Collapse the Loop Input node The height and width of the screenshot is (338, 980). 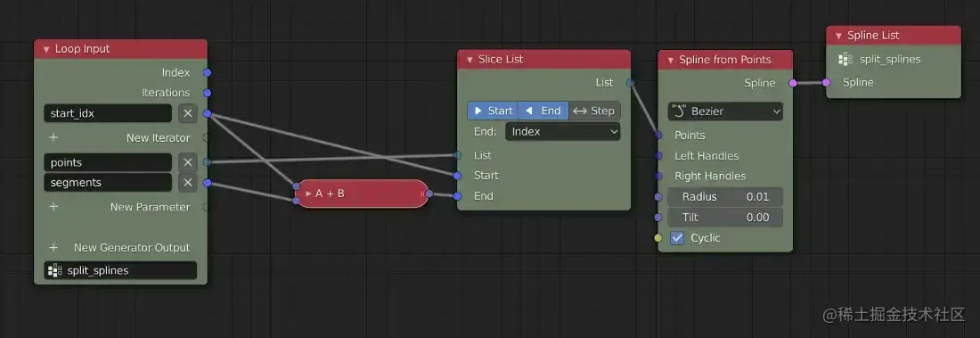click(x=46, y=49)
